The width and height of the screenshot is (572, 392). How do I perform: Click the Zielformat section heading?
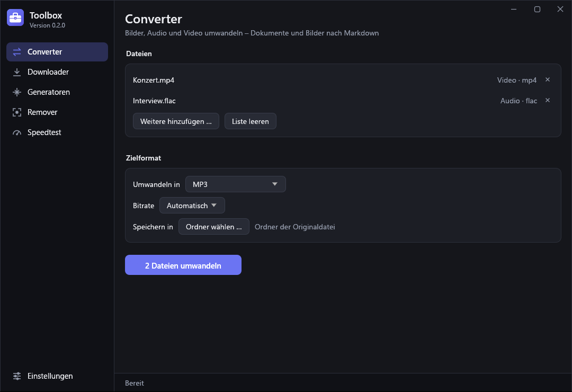pos(144,158)
